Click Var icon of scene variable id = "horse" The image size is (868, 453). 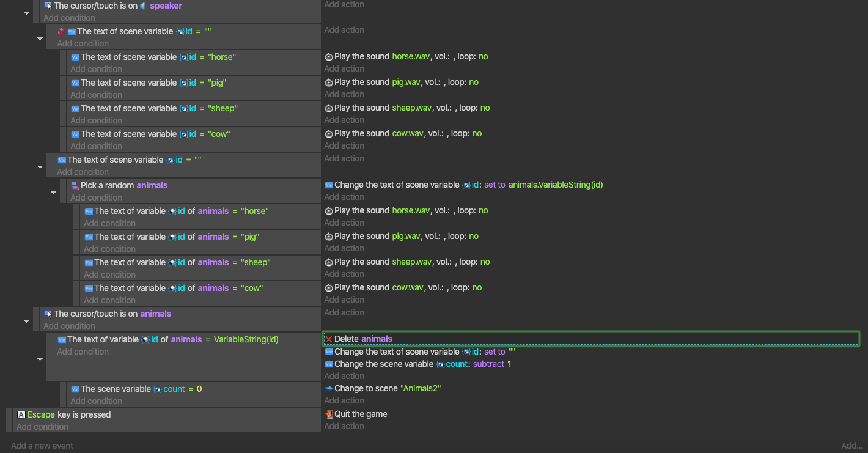[75, 57]
